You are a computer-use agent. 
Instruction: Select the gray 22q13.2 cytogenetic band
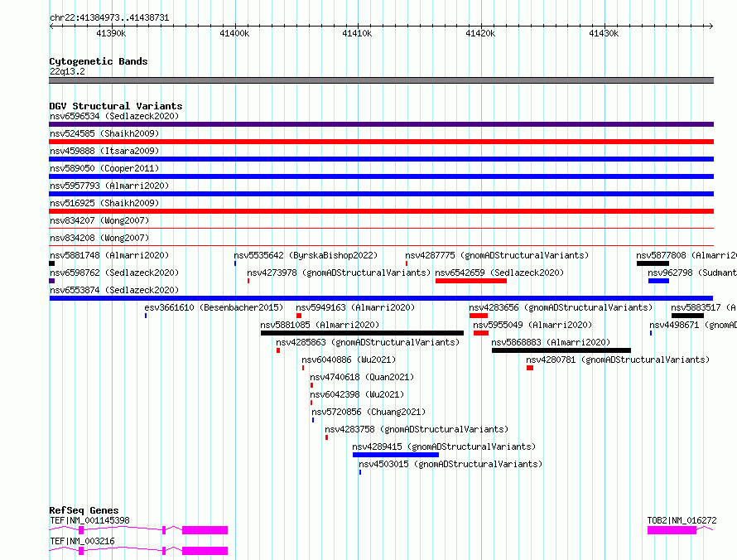(381, 80)
